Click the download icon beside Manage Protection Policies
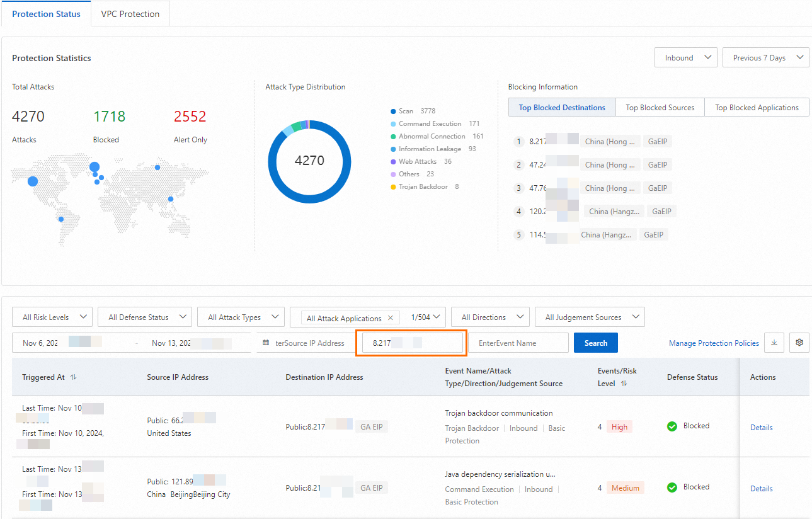812x519 pixels. tap(774, 343)
